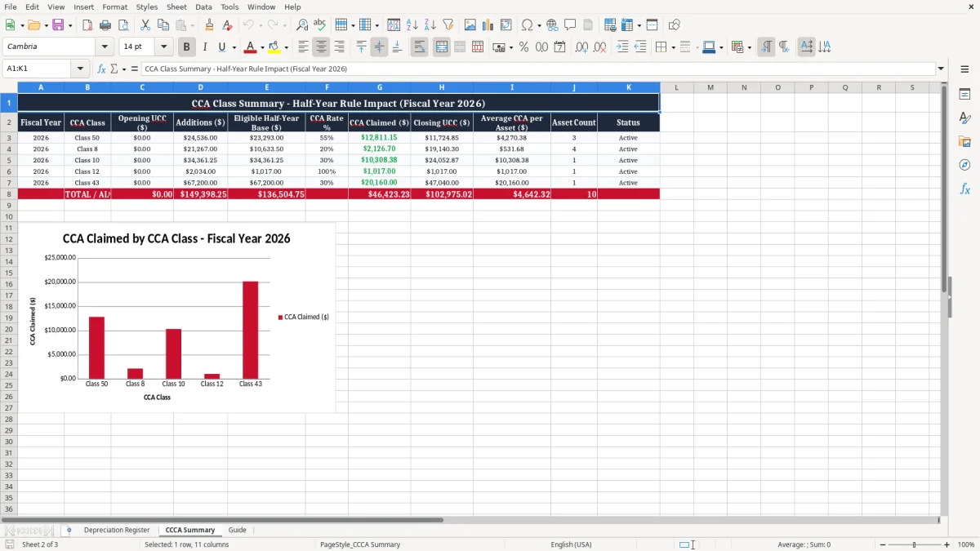Click the Save document icon
980x551 pixels.
coord(60,25)
